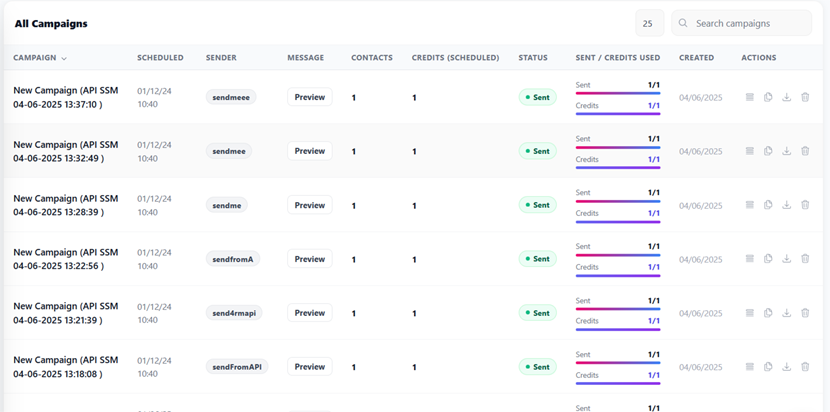The width and height of the screenshot is (830, 412).
Task: Click the Contacts column header
Action: point(372,58)
